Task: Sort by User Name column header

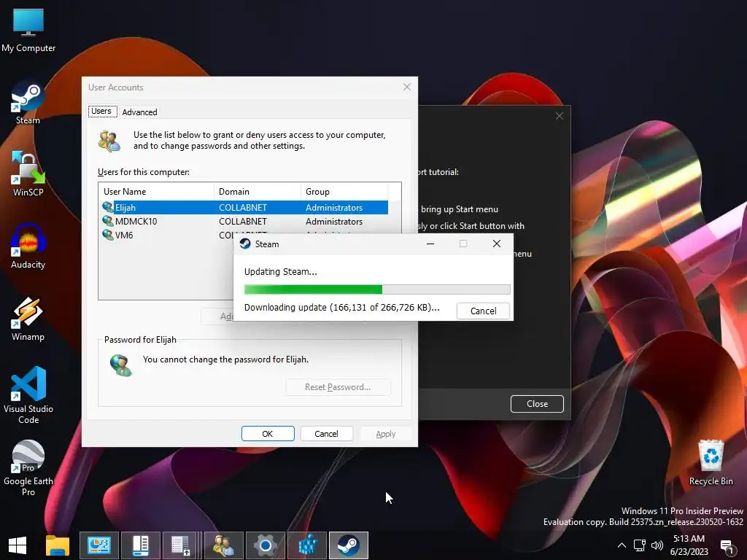Action: [x=156, y=192]
